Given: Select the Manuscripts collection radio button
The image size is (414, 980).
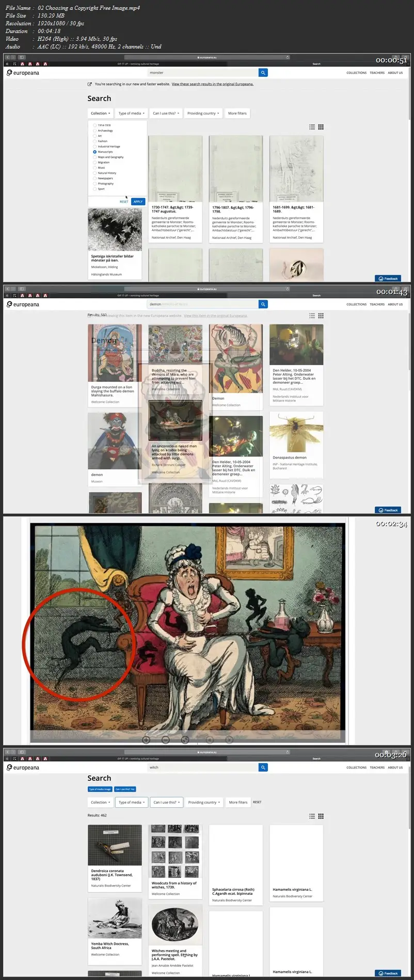Looking at the screenshot, I should coord(94,152).
